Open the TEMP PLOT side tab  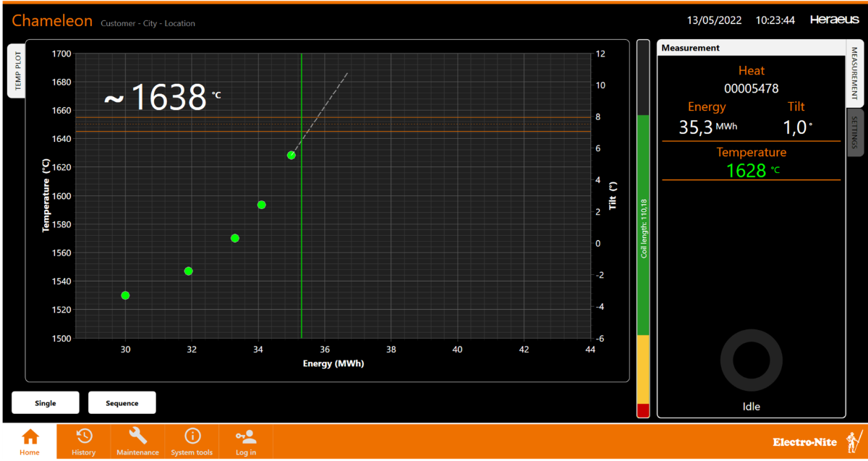[17, 70]
